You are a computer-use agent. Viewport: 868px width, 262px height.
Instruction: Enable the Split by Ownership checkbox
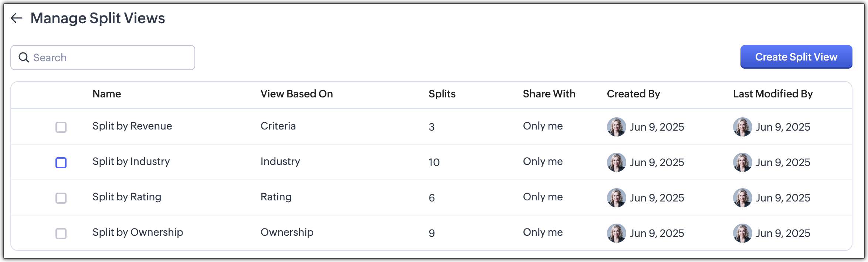pos(61,234)
